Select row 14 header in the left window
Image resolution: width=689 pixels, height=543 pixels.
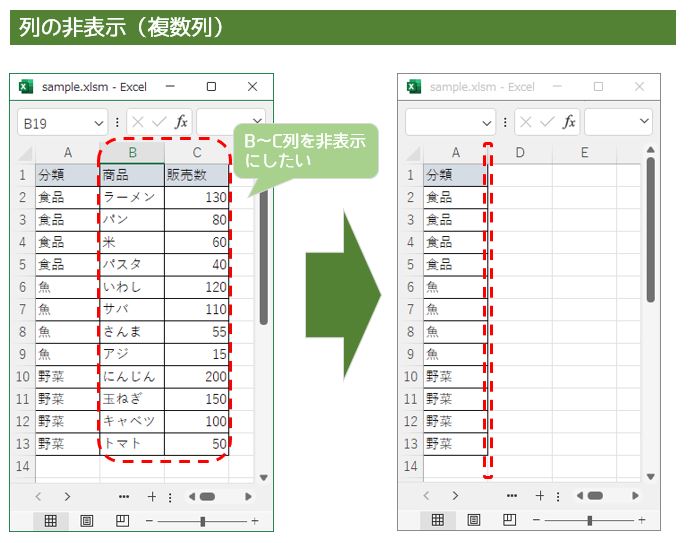point(23,466)
